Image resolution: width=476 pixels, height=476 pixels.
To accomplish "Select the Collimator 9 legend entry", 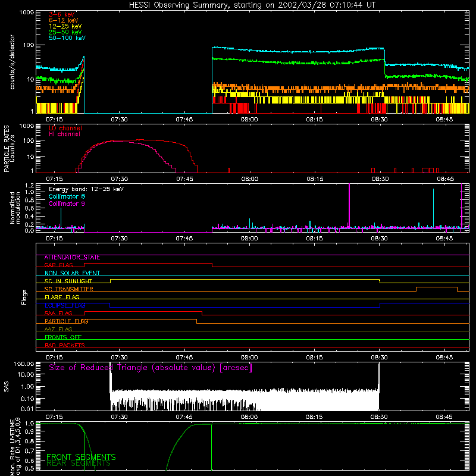I will click(x=67, y=203).
